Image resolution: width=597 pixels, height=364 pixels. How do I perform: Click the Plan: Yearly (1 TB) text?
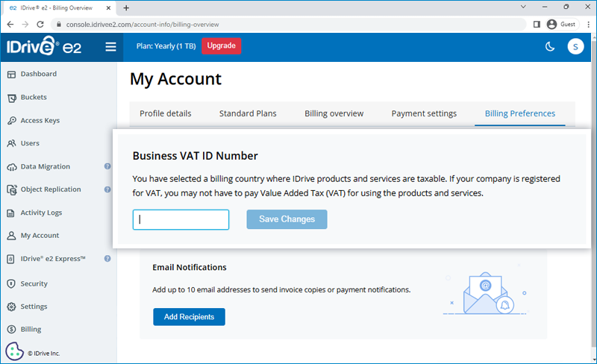[x=166, y=46]
